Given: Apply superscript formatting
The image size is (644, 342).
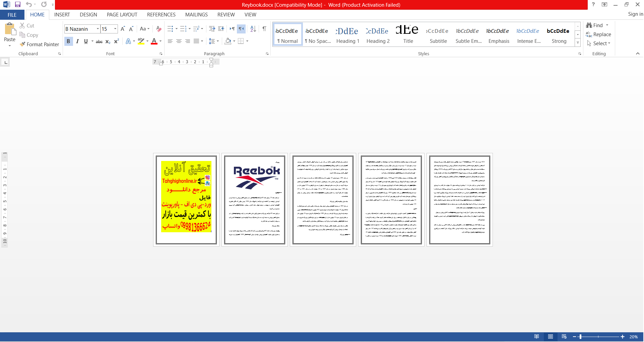Looking at the screenshot, I should pyautogui.click(x=116, y=41).
